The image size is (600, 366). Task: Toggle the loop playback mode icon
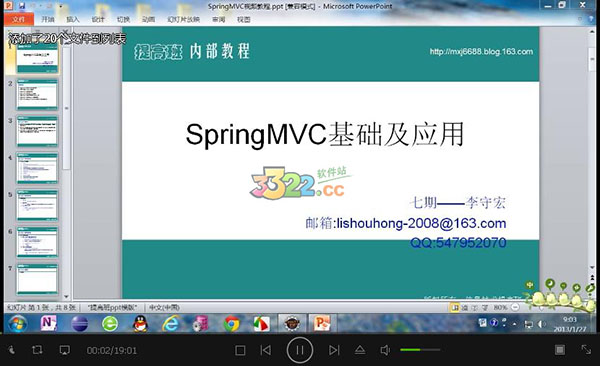point(37,350)
